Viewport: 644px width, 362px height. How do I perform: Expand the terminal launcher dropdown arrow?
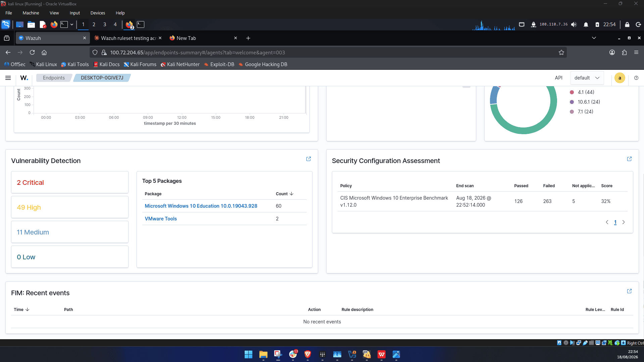pos(72,24)
